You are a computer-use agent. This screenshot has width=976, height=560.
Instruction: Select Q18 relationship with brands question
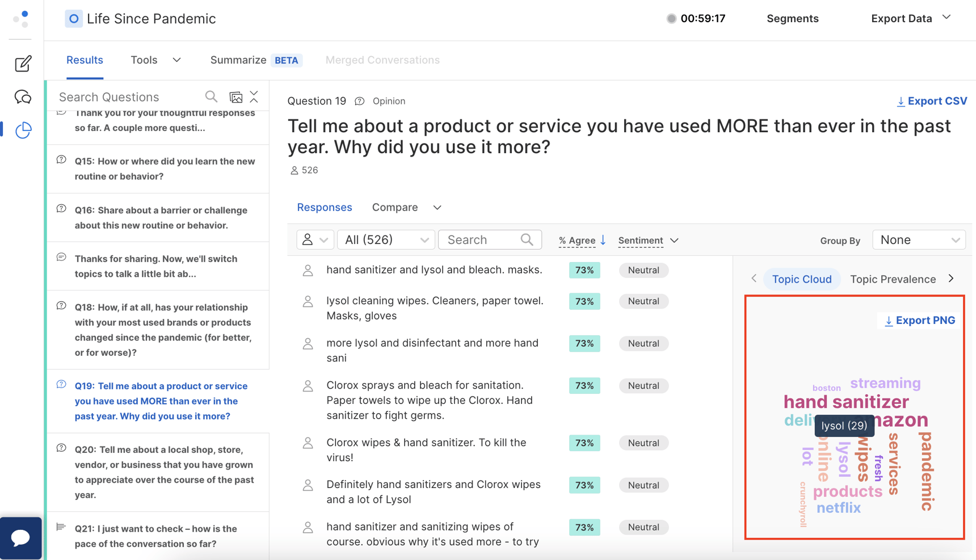click(158, 330)
